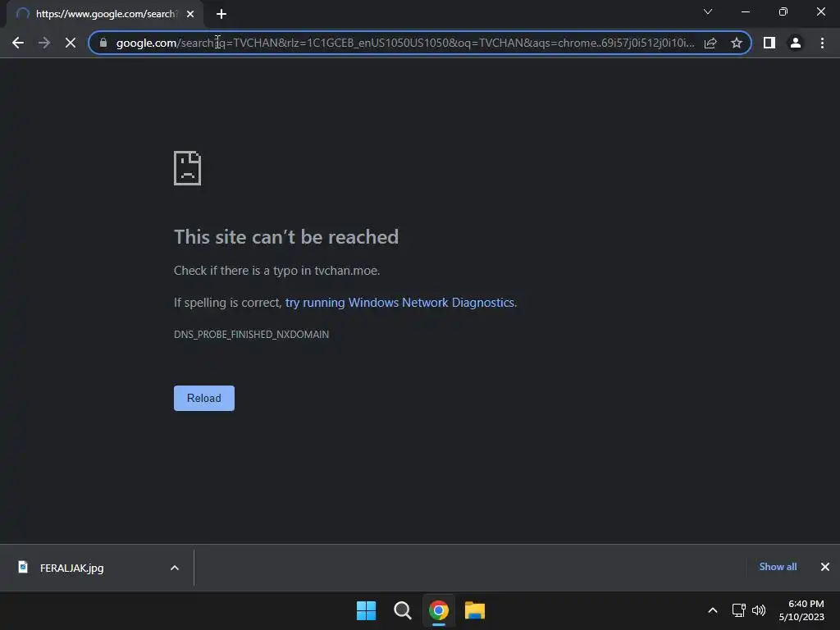840x630 pixels.
Task: Open network settings in system tray
Action: coord(739,610)
